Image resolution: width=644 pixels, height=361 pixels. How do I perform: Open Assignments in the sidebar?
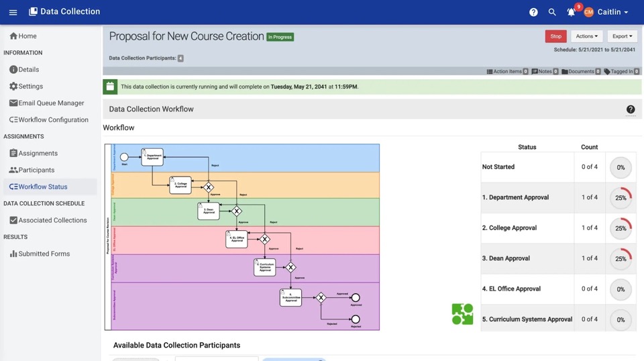[34, 153]
